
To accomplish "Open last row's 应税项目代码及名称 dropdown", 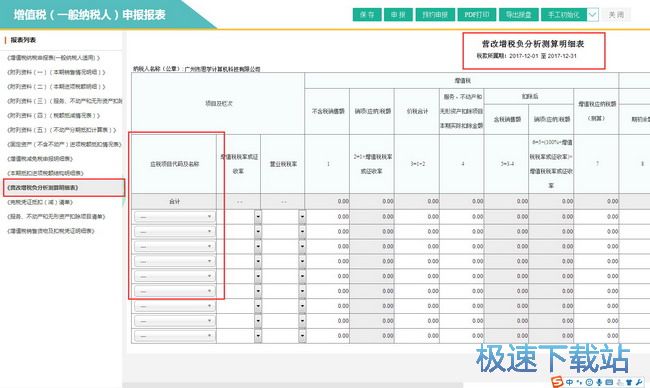I will click(x=175, y=336).
